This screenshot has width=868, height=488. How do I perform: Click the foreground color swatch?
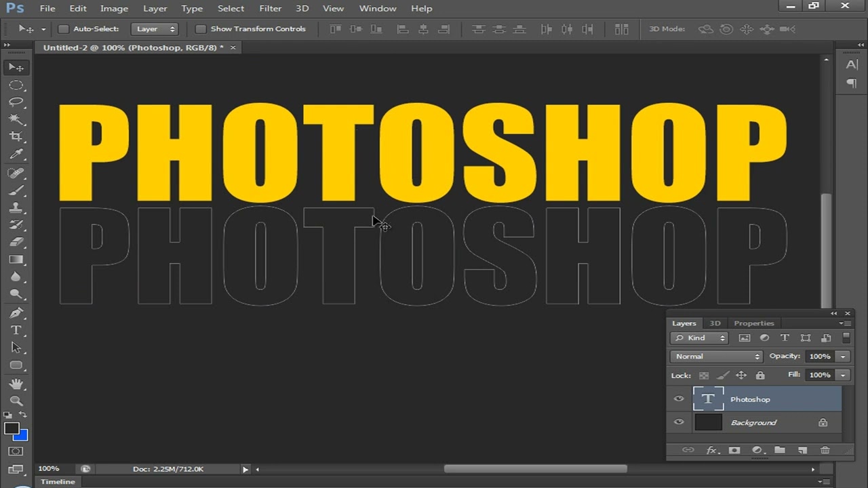(12, 428)
